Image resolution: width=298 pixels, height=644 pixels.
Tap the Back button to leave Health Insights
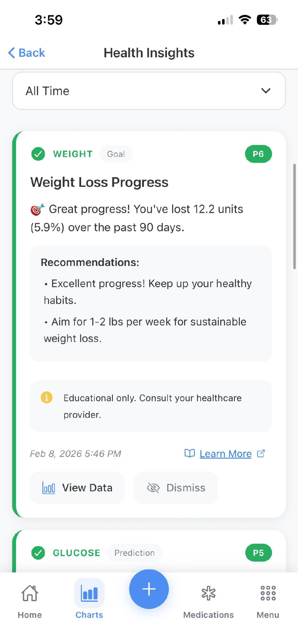point(26,52)
